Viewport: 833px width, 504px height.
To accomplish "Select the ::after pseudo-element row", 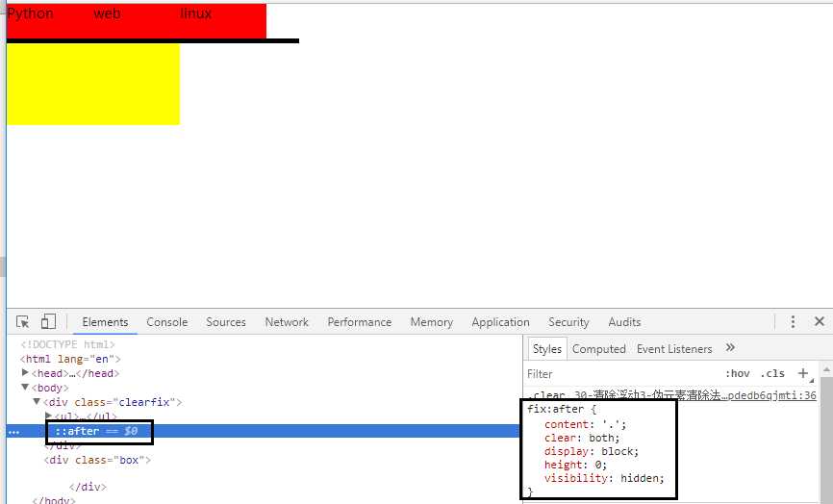I will click(263, 431).
